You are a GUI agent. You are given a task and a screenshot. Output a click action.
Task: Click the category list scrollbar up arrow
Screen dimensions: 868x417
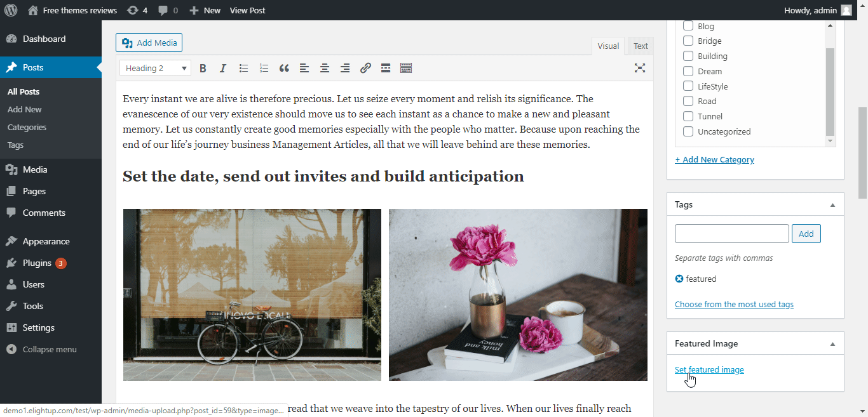[x=830, y=25]
